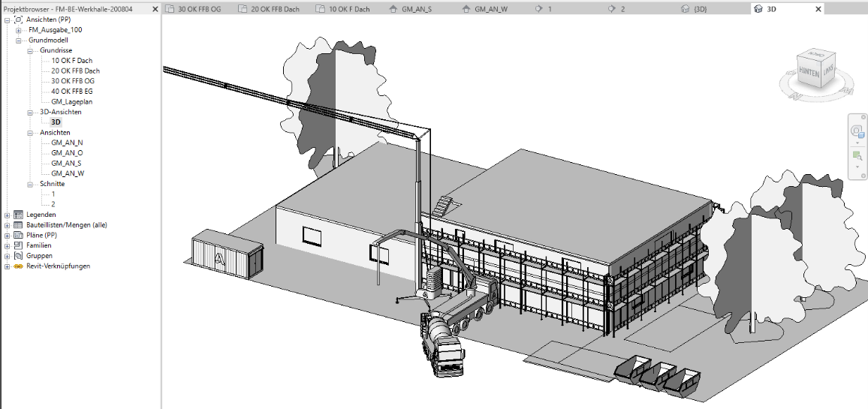
Task: Click the Bauteillisten/Mengen schedule icon
Action: point(18,225)
